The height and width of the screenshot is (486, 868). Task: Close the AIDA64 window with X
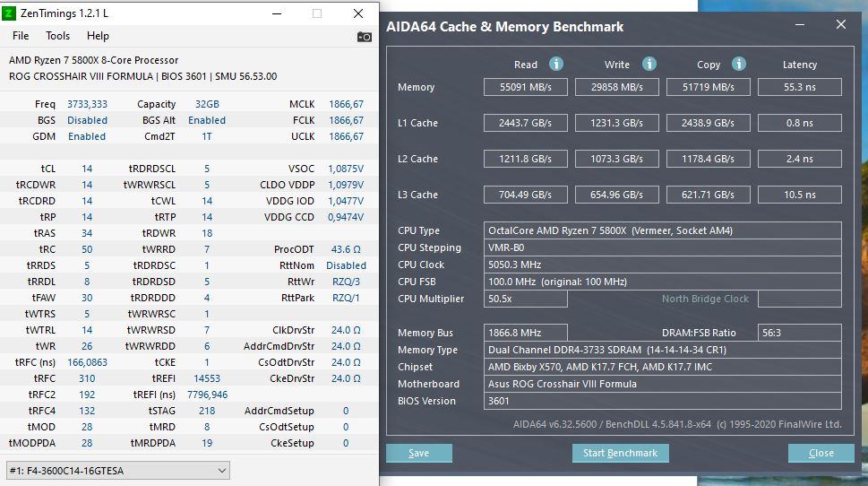[x=841, y=24]
